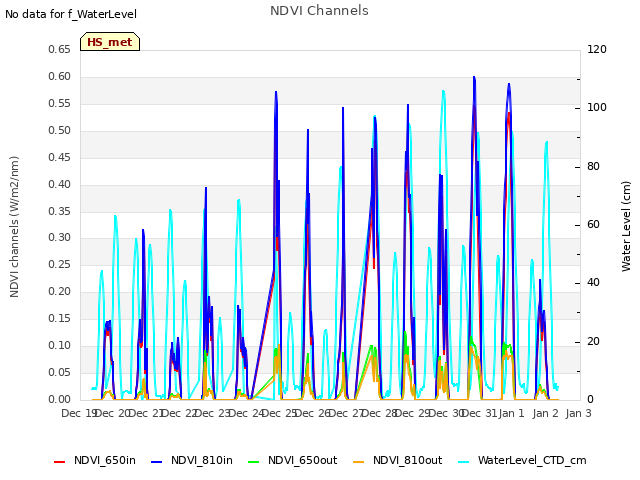Select the green NDVI_650out legend swatch

coord(253,462)
